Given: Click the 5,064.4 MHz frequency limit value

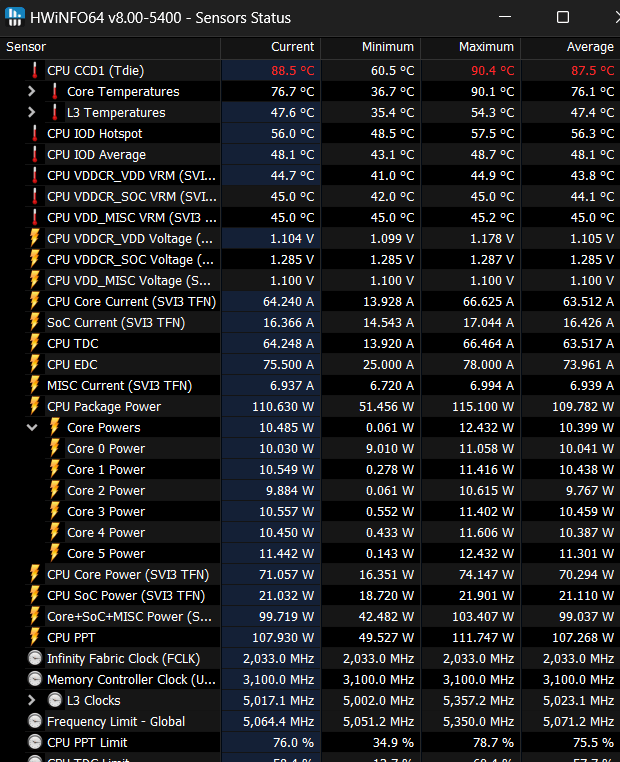Looking at the screenshot, I should pyautogui.click(x=278, y=721).
